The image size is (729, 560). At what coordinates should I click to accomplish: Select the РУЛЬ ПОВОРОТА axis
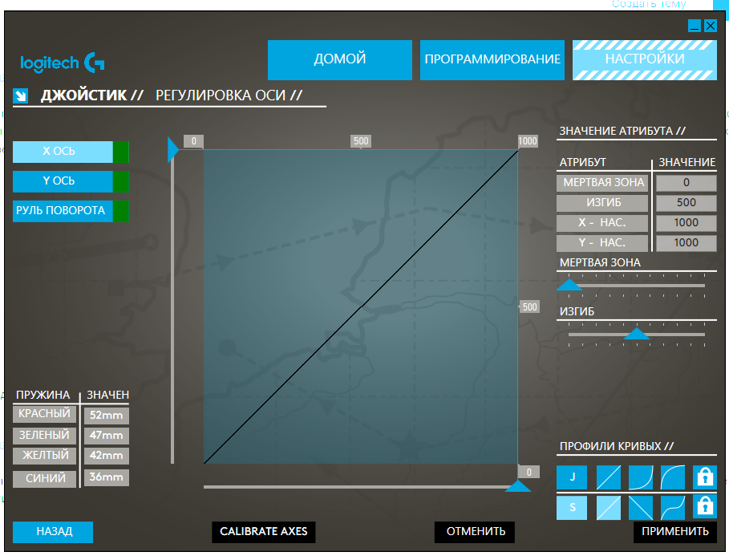click(x=63, y=211)
